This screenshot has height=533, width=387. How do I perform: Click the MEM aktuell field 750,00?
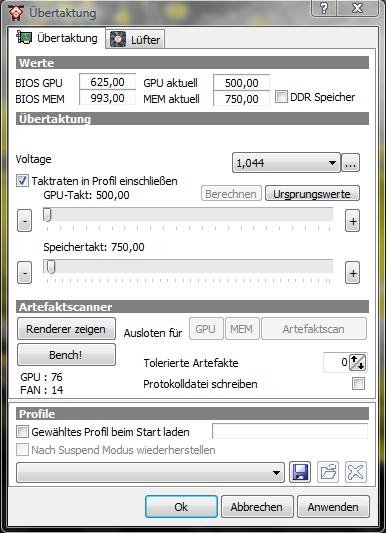241,99
